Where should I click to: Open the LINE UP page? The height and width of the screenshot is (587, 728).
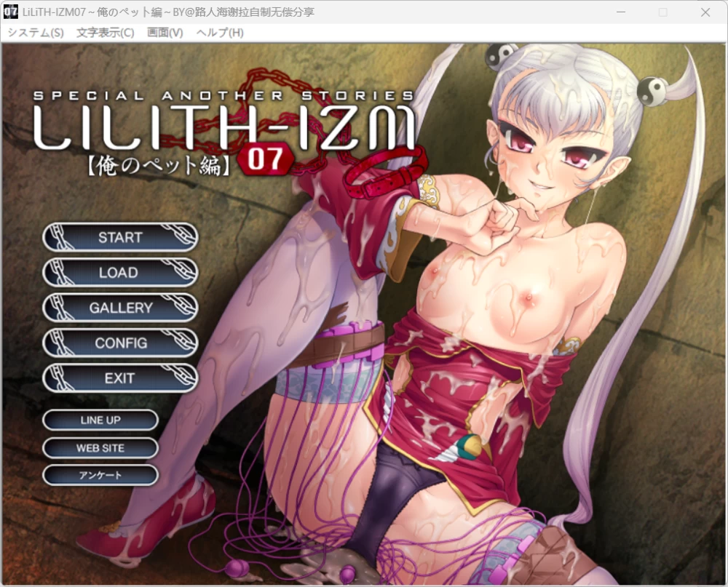coord(100,420)
